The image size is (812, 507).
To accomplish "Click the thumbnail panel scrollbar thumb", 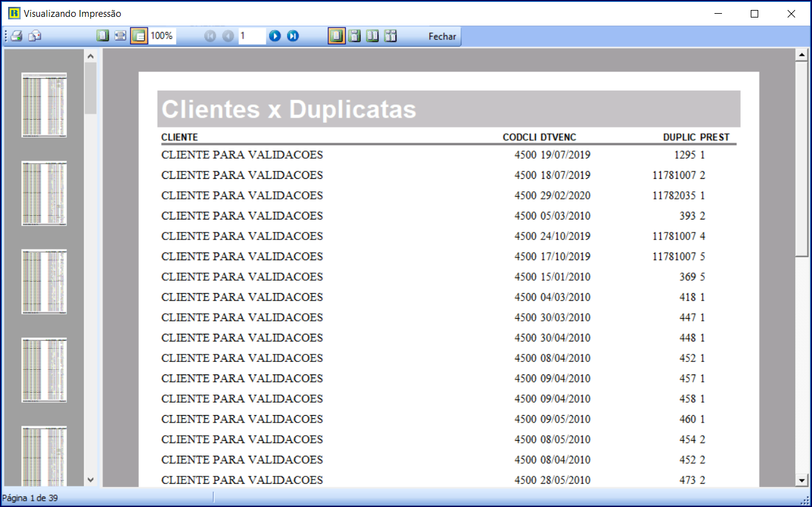I will click(91, 88).
